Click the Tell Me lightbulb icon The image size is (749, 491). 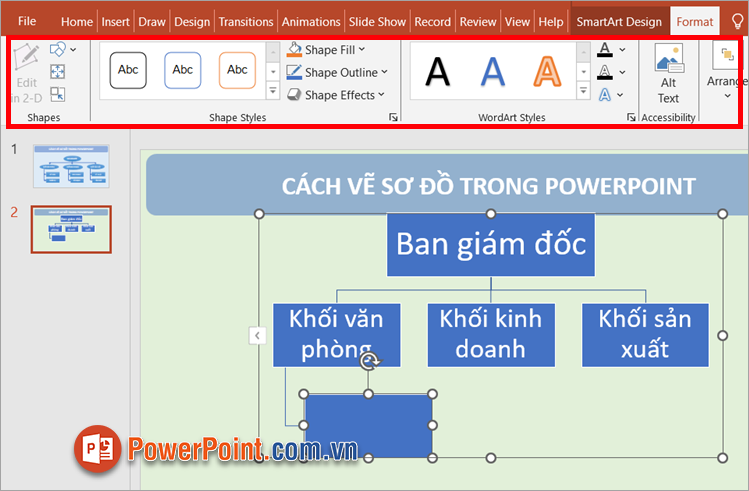[738, 21]
